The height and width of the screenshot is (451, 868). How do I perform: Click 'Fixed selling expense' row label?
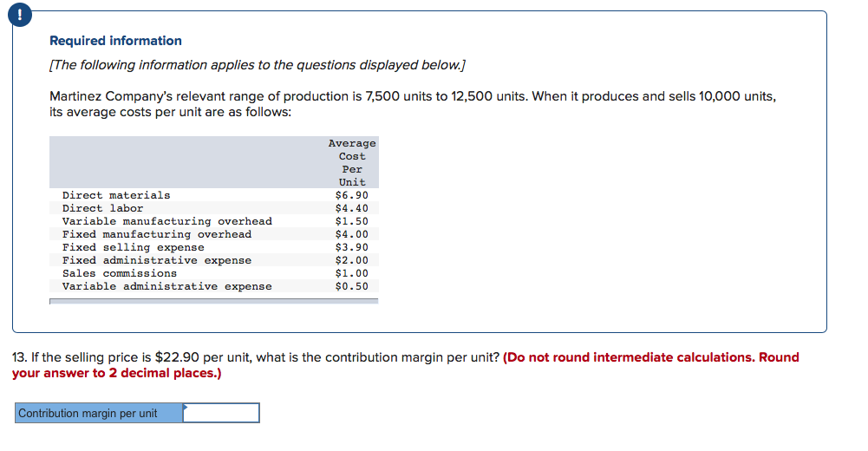pyautogui.click(x=134, y=247)
